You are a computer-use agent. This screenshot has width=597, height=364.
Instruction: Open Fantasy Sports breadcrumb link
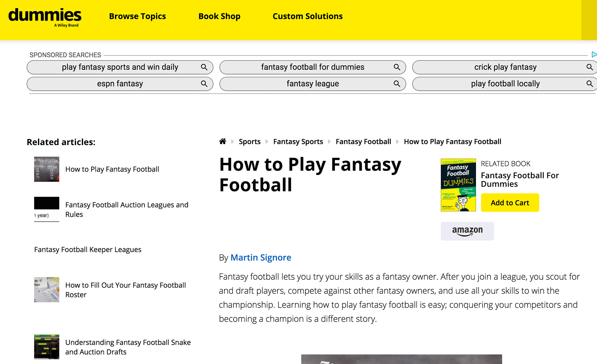pyautogui.click(x=298, y=142)
